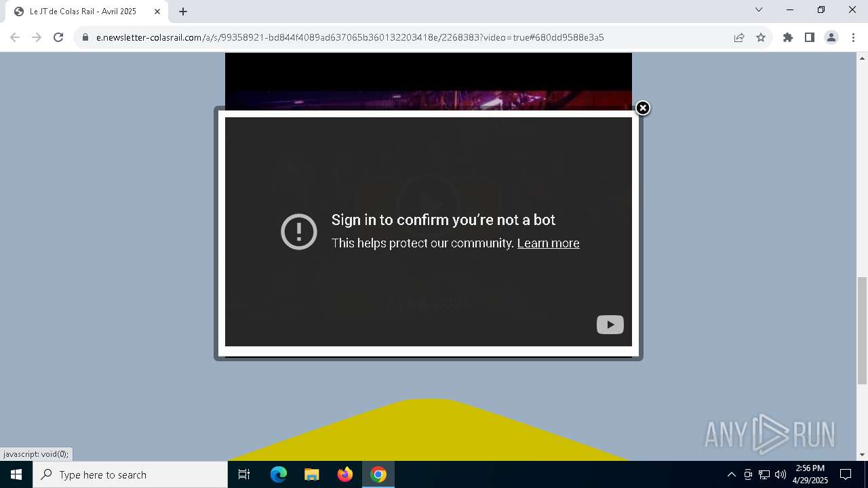
Task: Click the scrollbar up arrow
Action: coord(863,58)
